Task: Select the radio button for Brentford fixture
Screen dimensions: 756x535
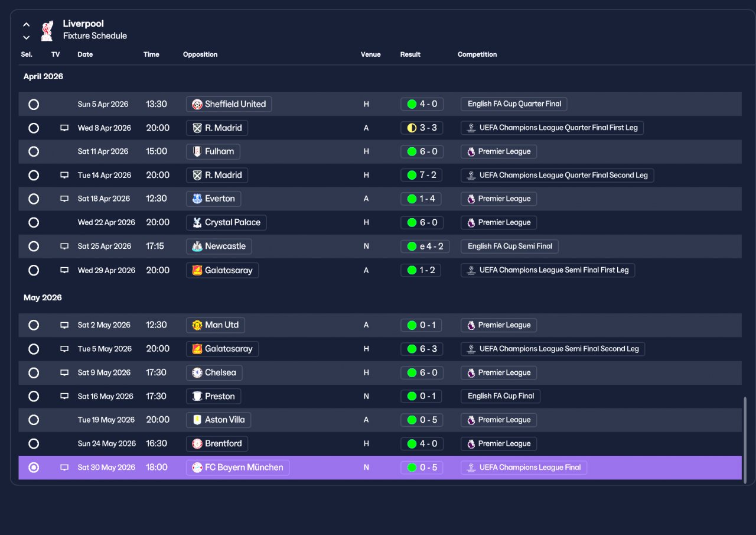Action: pos(34,443)
